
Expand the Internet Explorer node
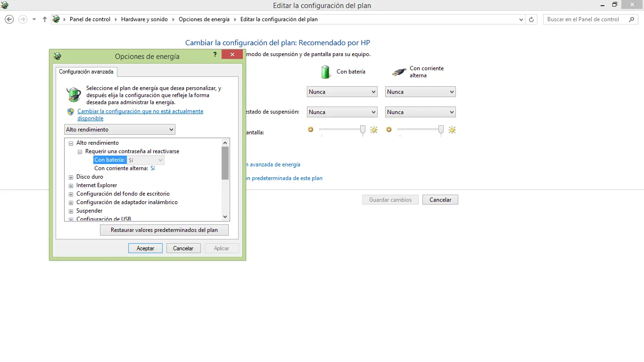tap(71, 186)
